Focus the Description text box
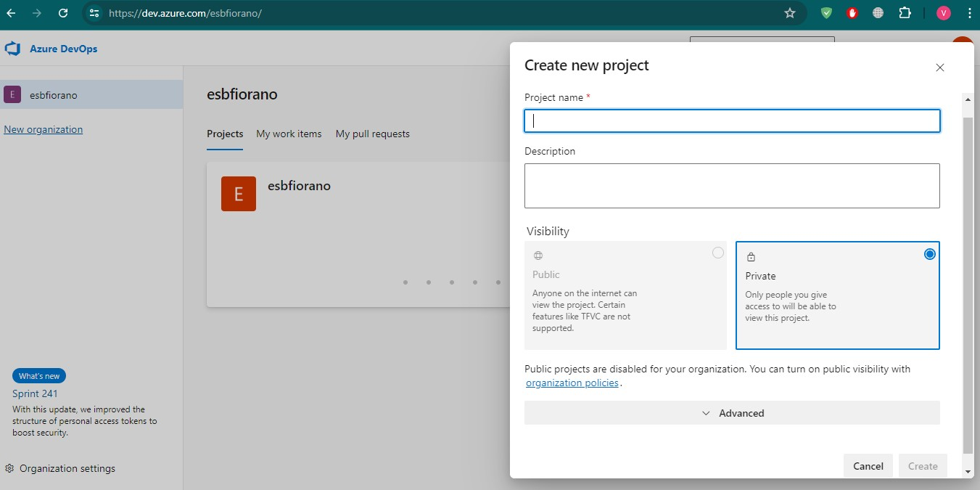The image size is (980, 490). pos(732,186)
